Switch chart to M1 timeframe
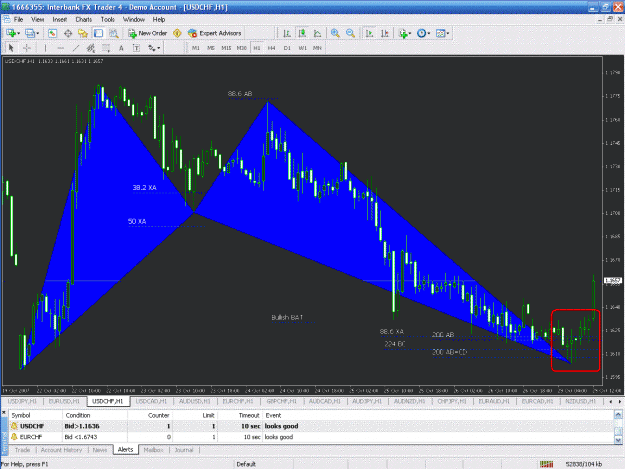This screenshot has height=469, width=625. [x=196, y=48]
